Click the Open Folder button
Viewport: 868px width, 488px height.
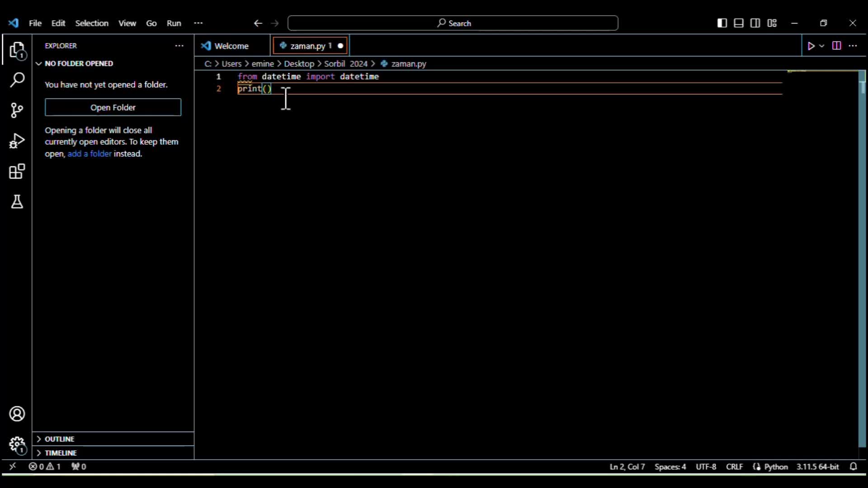click(x=113, y=108)
